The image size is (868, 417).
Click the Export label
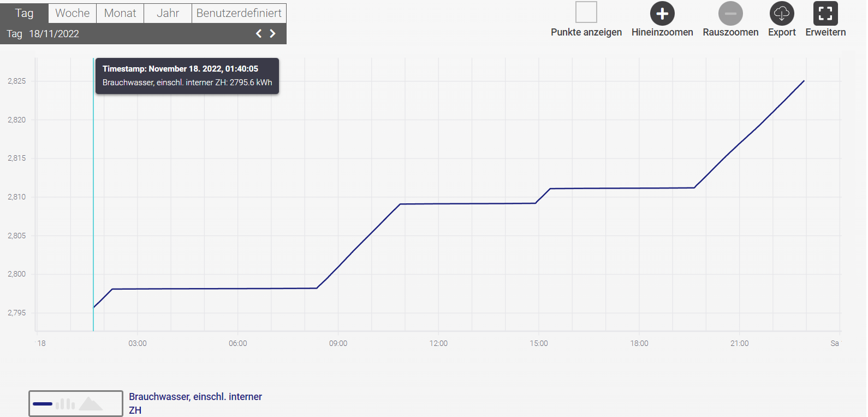782,32
